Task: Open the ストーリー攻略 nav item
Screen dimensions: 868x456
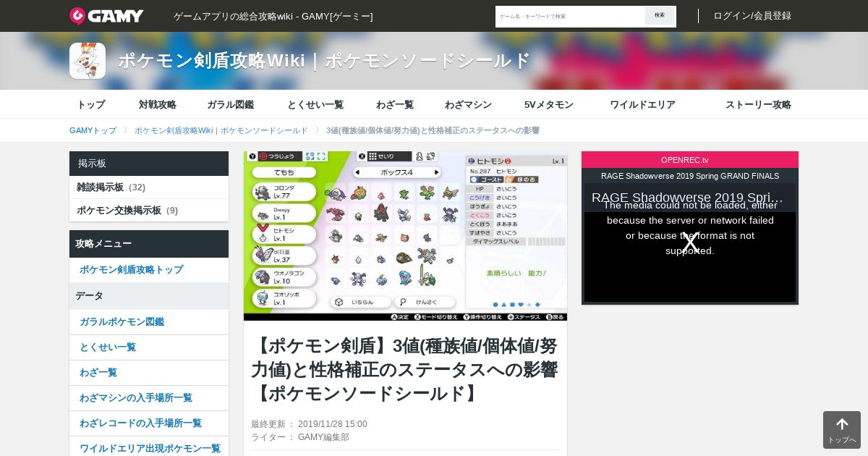Action: 758,104
